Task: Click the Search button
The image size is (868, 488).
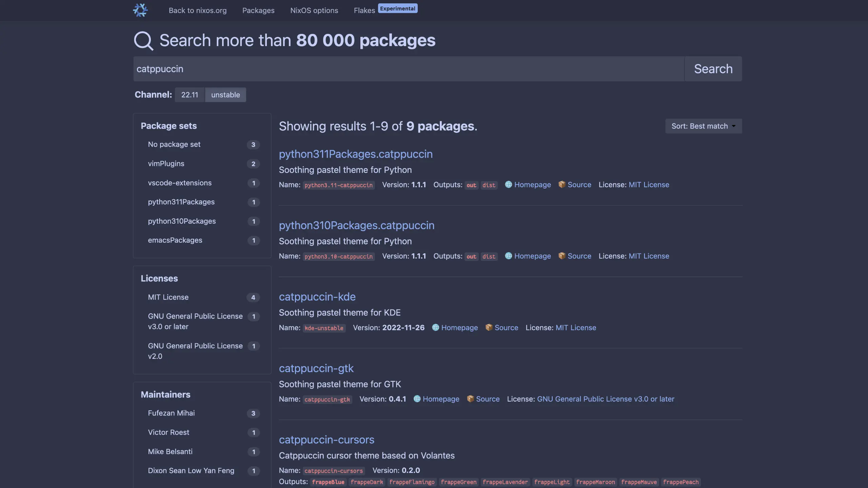Action: (x=713, y=69)
